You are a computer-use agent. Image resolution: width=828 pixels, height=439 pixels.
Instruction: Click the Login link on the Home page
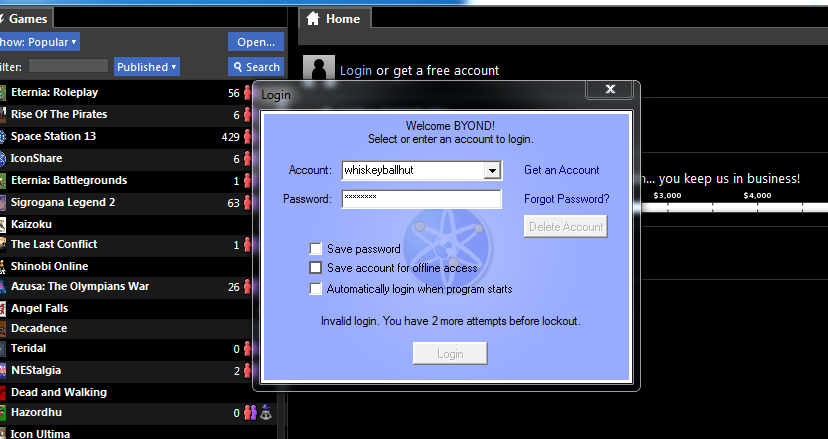(x=355, y=70)
